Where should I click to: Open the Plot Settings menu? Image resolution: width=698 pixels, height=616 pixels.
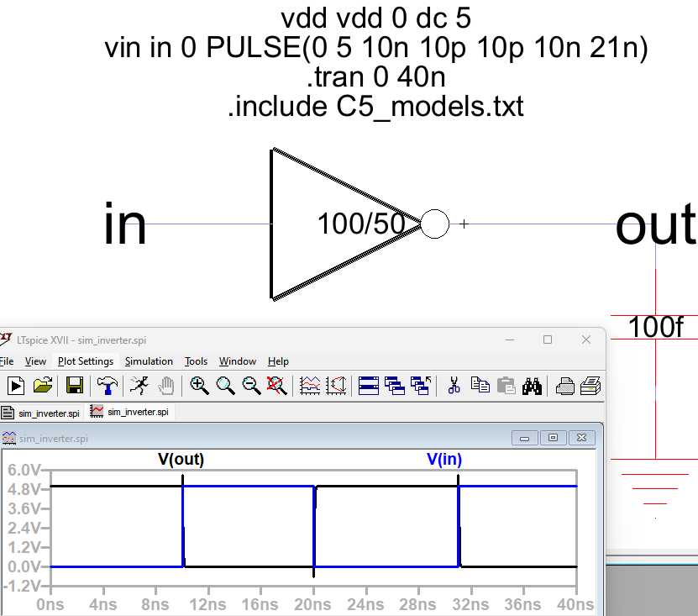(86, 361)
